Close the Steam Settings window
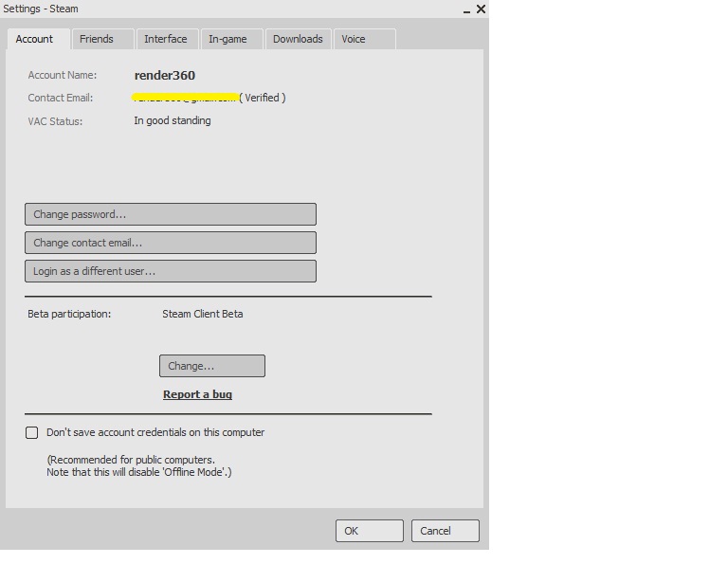This screenshot has width=728, height=582. (x=481, y=9)
